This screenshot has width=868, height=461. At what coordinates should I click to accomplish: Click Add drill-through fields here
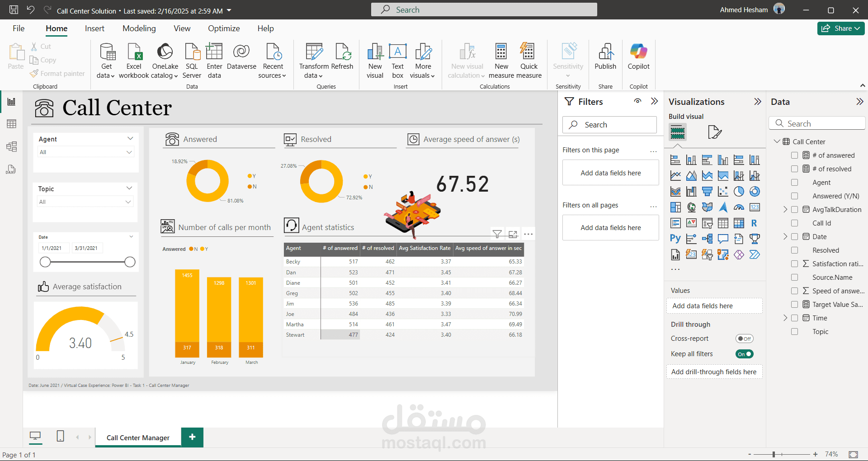714,372
